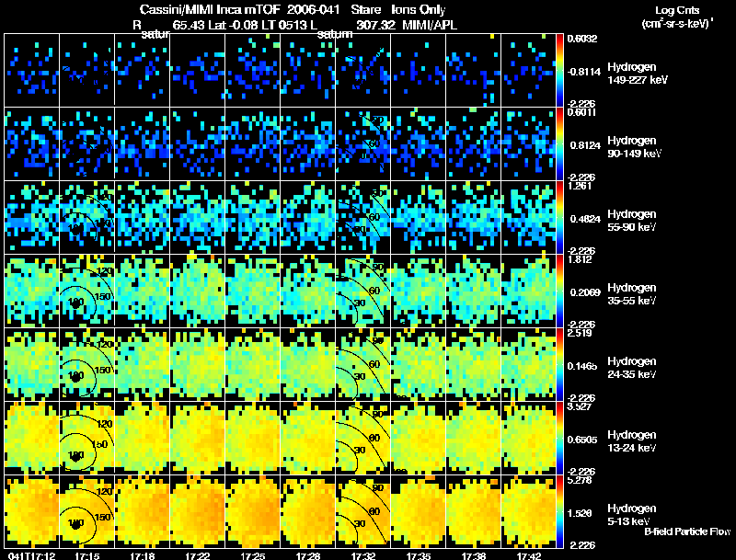Click the color bar beside Hydrogen 149-227 keV
Screen dimensions: 736x560
(559, 70)
